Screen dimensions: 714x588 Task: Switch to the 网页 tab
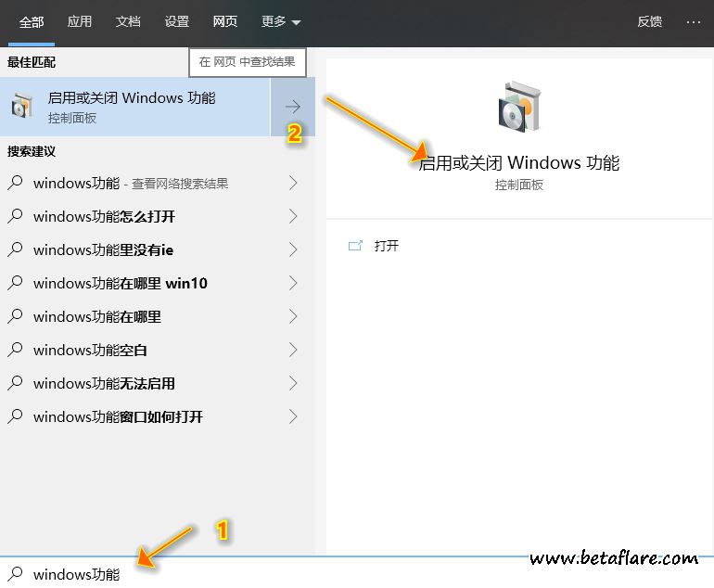[x=225, y=21]
